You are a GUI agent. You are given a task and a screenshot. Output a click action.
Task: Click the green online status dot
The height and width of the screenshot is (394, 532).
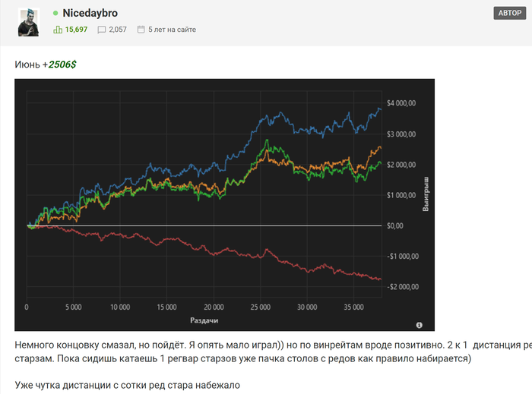[55, 14]
